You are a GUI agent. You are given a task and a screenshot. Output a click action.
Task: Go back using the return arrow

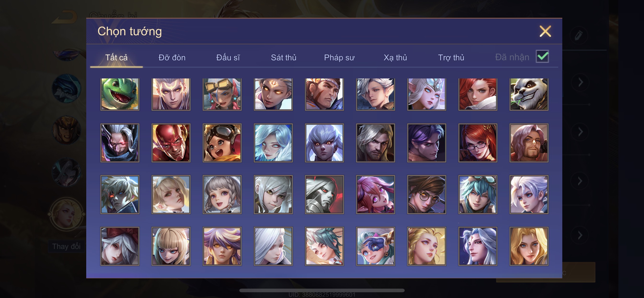point(64,17)
